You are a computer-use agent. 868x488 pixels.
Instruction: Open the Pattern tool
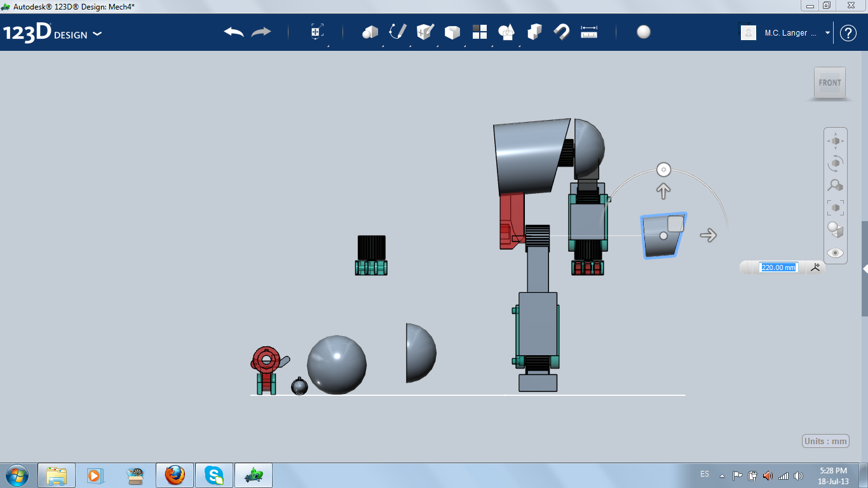480,32
